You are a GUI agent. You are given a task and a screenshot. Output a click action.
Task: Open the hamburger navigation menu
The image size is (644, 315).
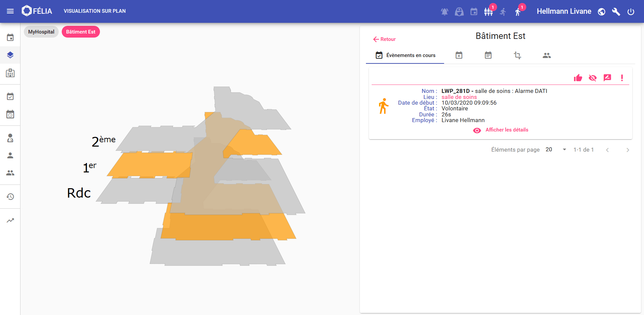click(x=10, y=11)
